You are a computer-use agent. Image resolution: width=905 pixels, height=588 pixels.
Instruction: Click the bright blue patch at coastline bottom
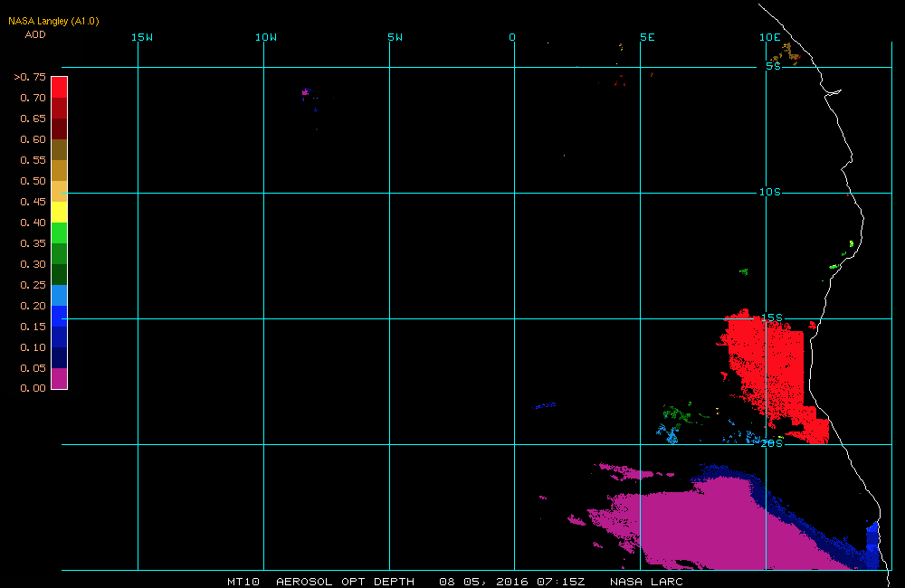point(872,545)
